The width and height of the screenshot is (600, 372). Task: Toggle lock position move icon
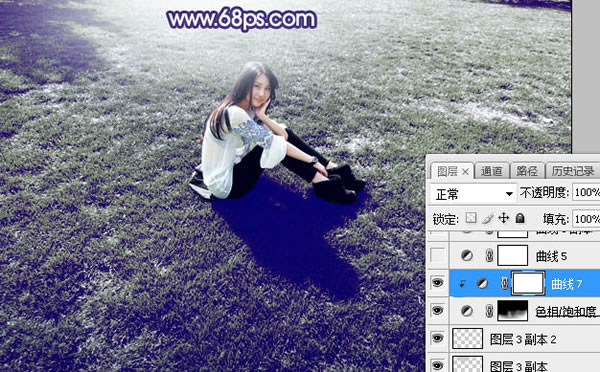[x=504, y=218]
